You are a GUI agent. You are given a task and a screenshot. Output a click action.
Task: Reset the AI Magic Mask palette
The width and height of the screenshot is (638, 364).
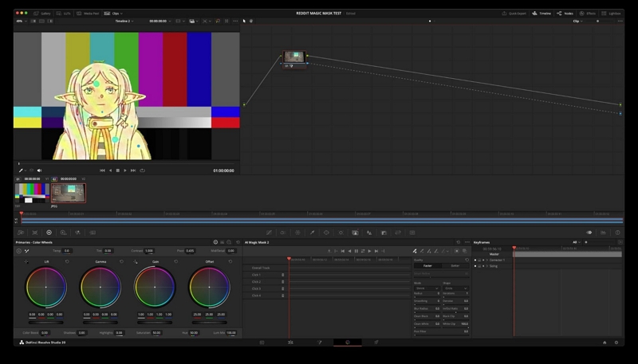coord(459,242)
